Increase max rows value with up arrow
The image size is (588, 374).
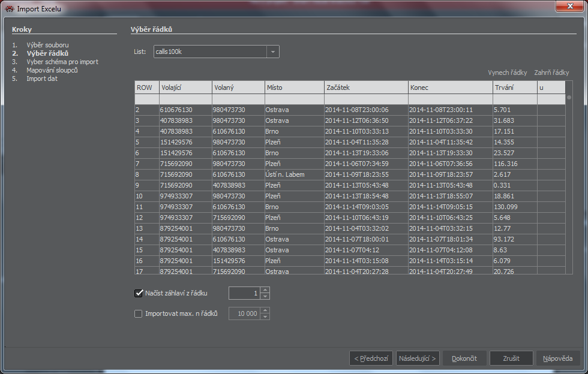pos(265,310)
